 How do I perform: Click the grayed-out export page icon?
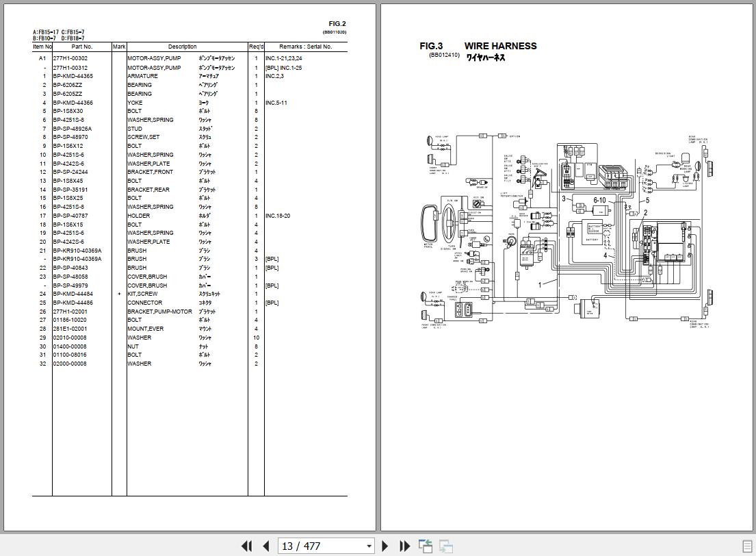point(447,547)
